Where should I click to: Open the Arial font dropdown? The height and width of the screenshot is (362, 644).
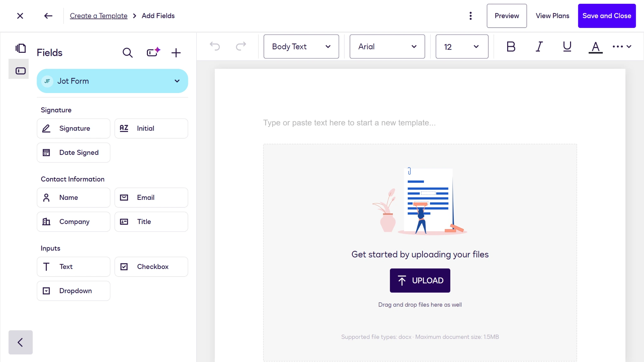click(x=387, y=47)
